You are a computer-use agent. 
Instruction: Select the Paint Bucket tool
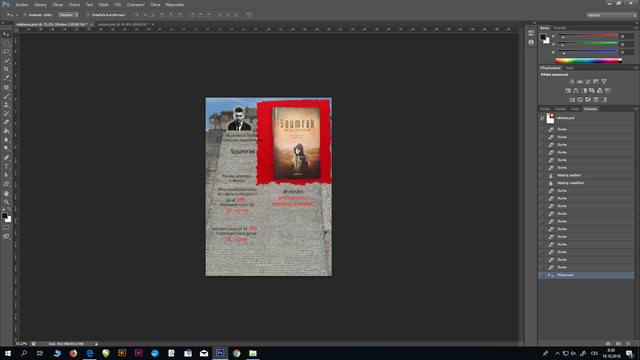point(6,131)
